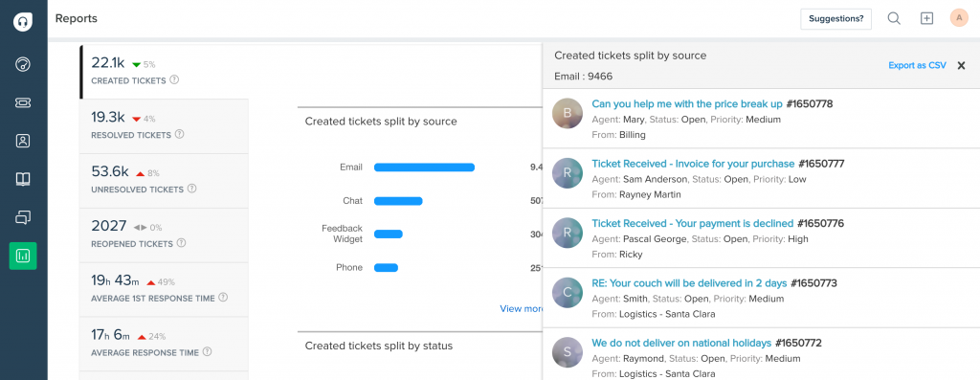Viewport: 980px width, 380px height.
Task: Click the Freshdesk headset logo
Action: click(23, 23)
